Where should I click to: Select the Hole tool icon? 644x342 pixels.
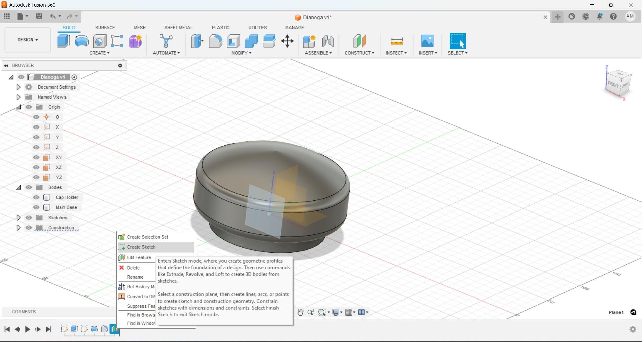(100, 41)
